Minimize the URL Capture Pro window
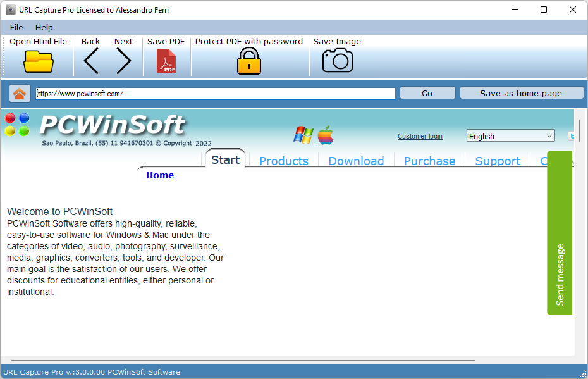 click(515, 9)
